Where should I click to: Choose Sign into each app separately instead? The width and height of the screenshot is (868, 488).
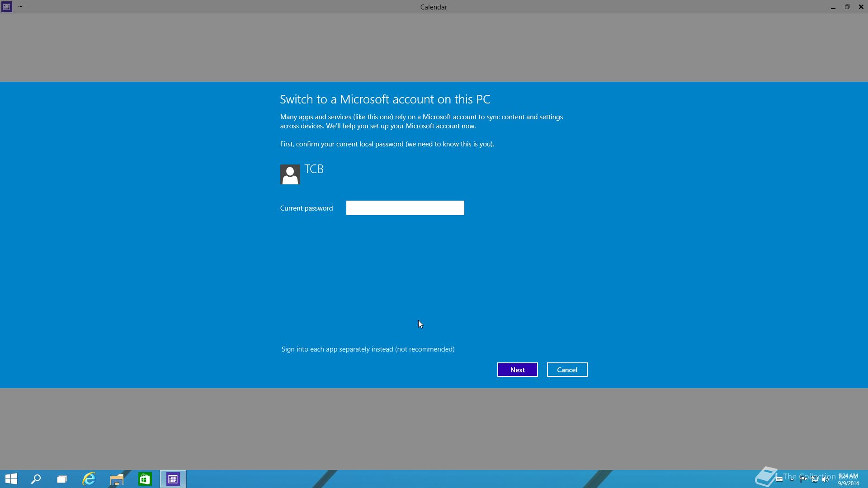pos(368,349)
